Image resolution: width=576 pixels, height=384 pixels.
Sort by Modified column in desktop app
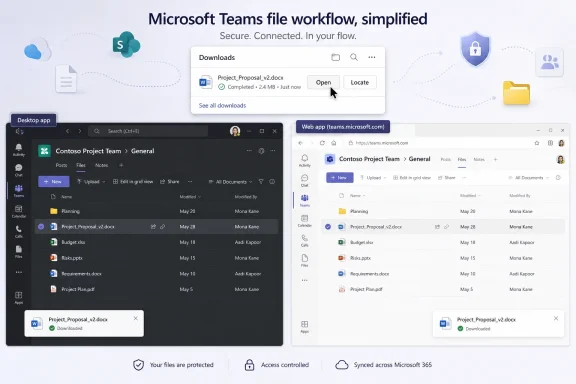pos(190,197)
